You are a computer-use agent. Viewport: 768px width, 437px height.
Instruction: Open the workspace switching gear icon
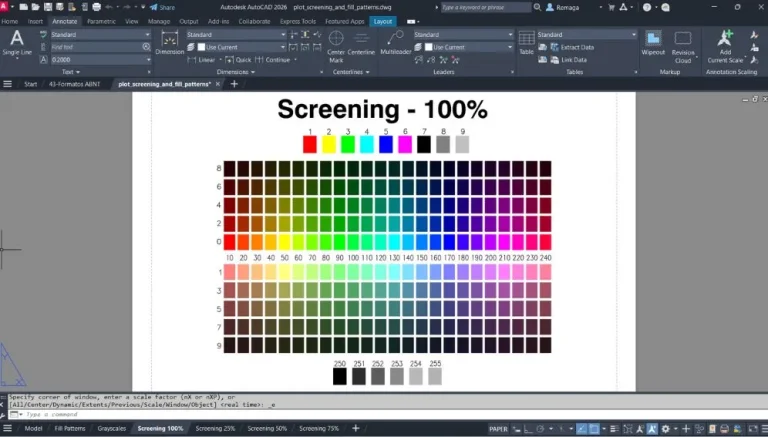pyautogui.click(x=665, y=429)
